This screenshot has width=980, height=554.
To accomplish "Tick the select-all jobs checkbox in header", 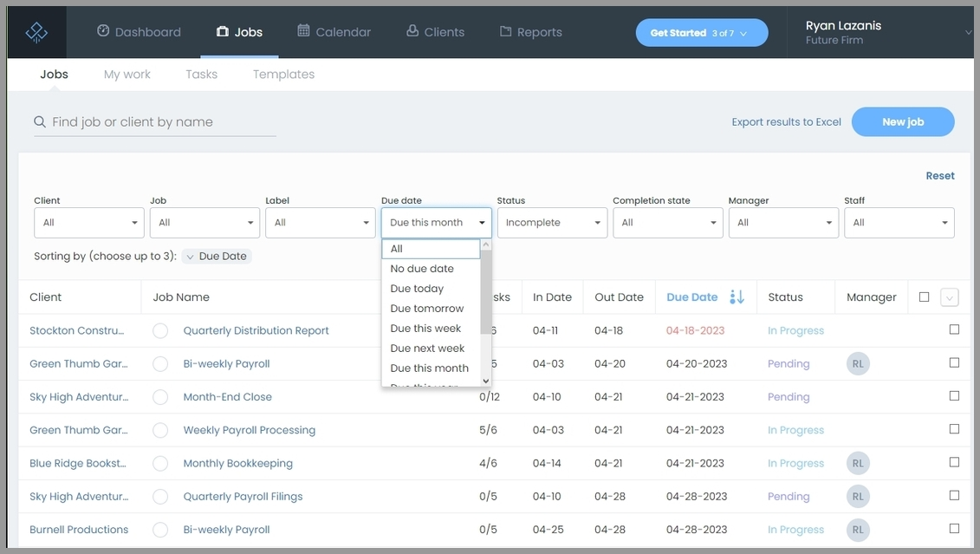I will click(924, 297).
